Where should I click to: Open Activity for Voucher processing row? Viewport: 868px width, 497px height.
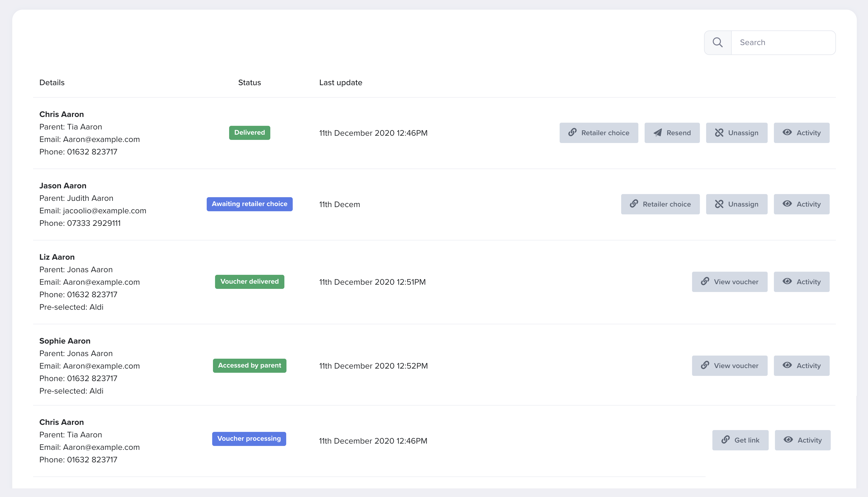(802, 440)
